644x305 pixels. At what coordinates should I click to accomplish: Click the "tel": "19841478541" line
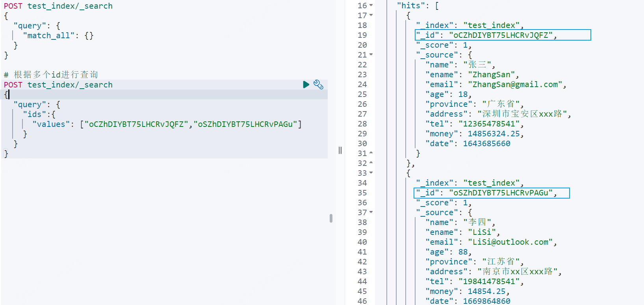coord(475,281)
